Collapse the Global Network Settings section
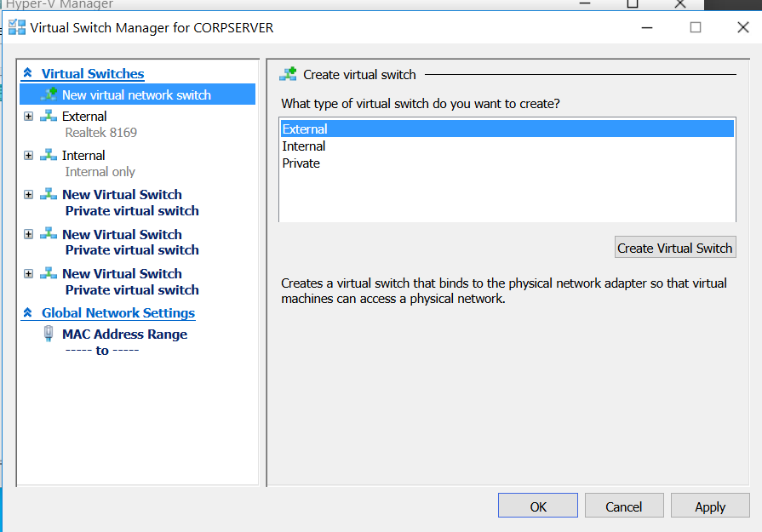This screenshot has height=532, width=762. tap(28, 313)
